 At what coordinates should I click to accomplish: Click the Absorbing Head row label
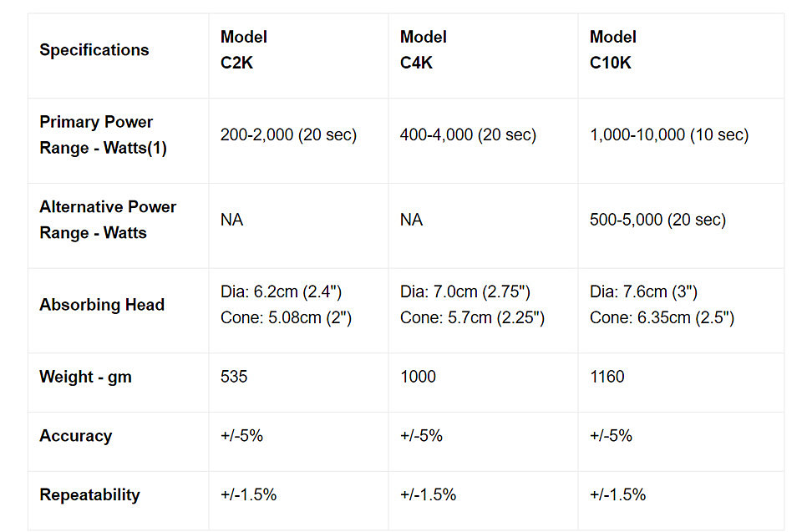click(x=102, y=305)
